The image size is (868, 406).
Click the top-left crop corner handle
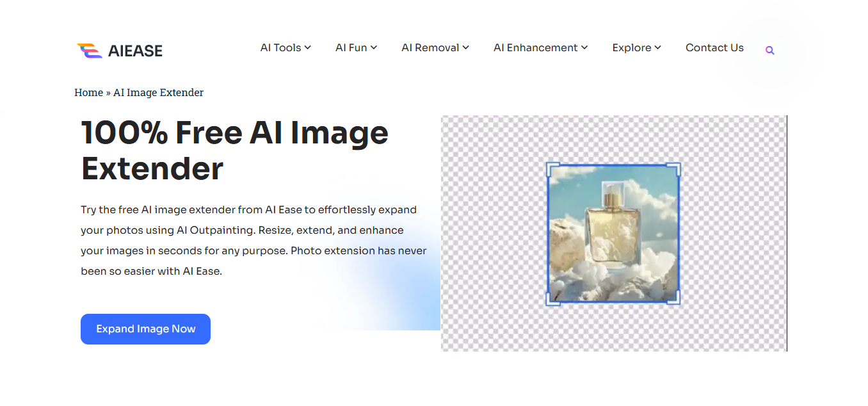[552, 168]
